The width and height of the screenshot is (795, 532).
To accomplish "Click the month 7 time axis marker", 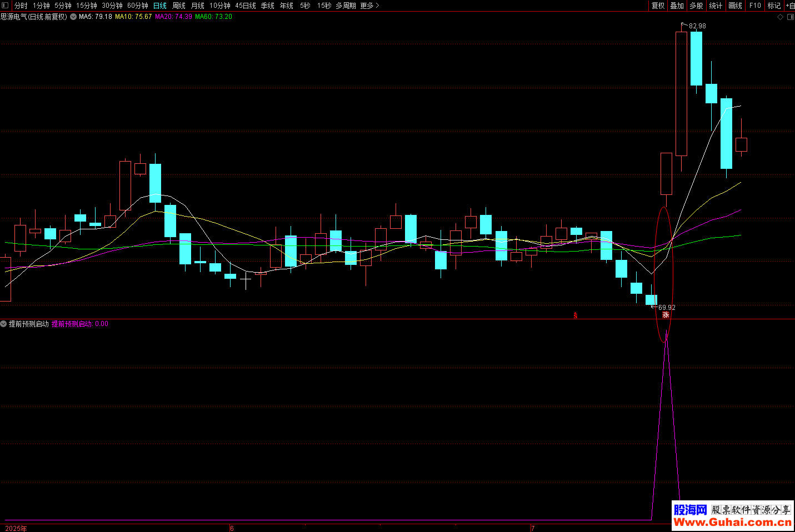I will [x=532, y=528].
